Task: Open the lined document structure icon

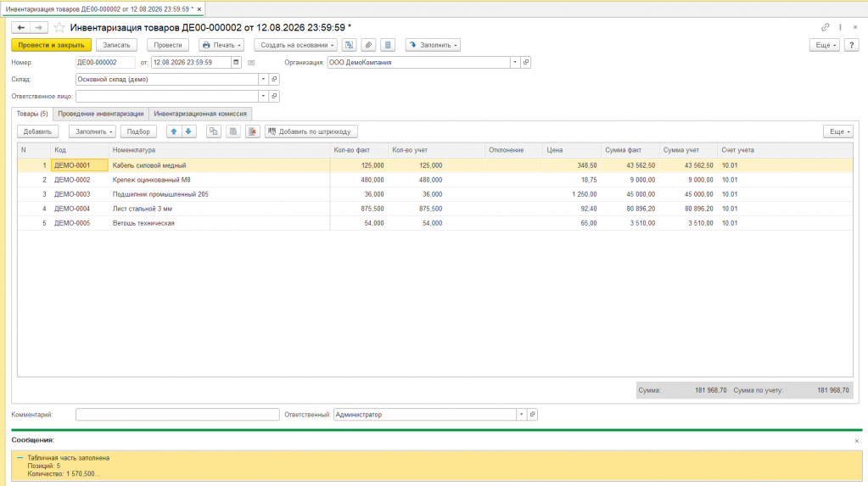Action: click(x=388, y=45)
